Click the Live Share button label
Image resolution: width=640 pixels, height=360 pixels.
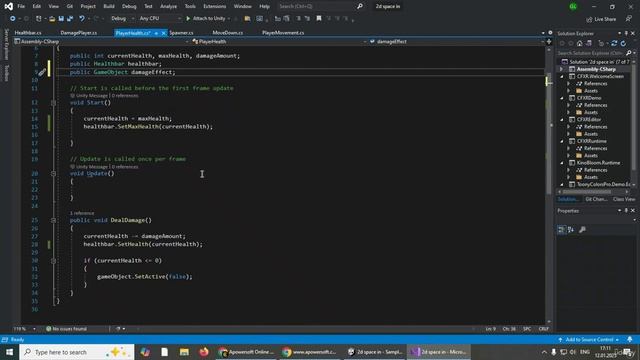(605, 19)
